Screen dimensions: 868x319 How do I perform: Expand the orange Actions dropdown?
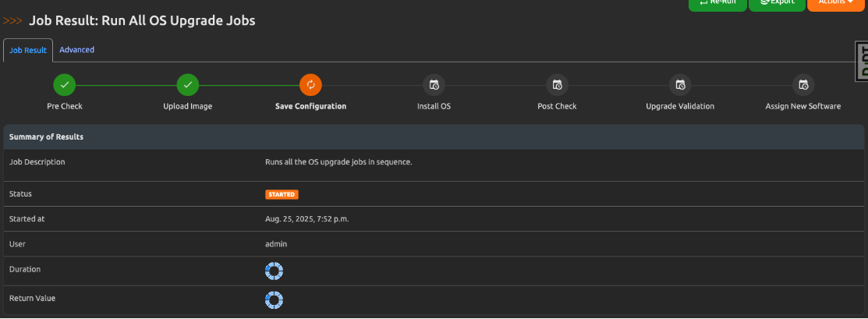pyautogui.click(x=836, y=3)
